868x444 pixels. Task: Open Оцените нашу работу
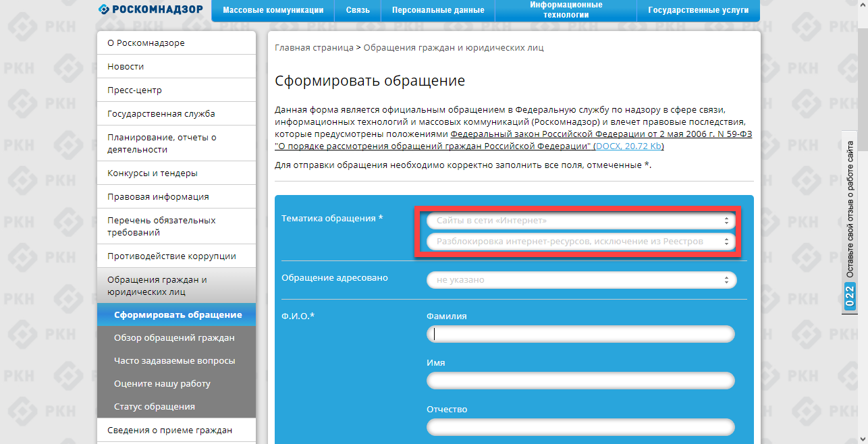click(x=176, y=384)
